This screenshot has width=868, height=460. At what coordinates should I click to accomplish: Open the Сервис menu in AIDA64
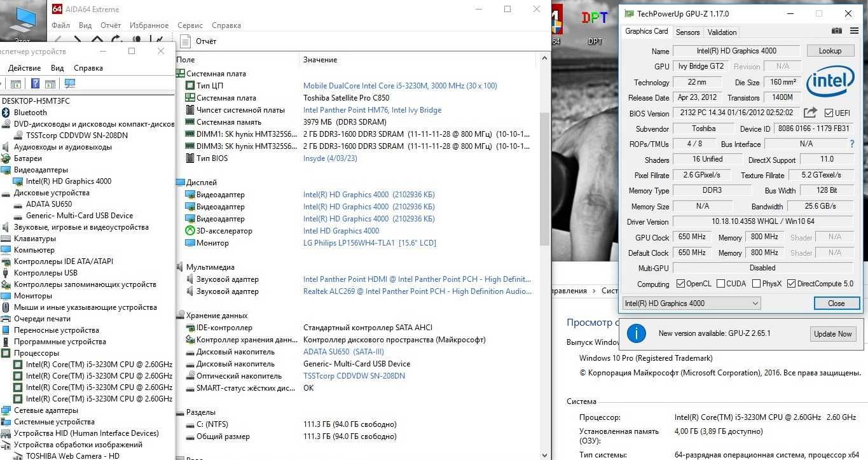(190, 25)
